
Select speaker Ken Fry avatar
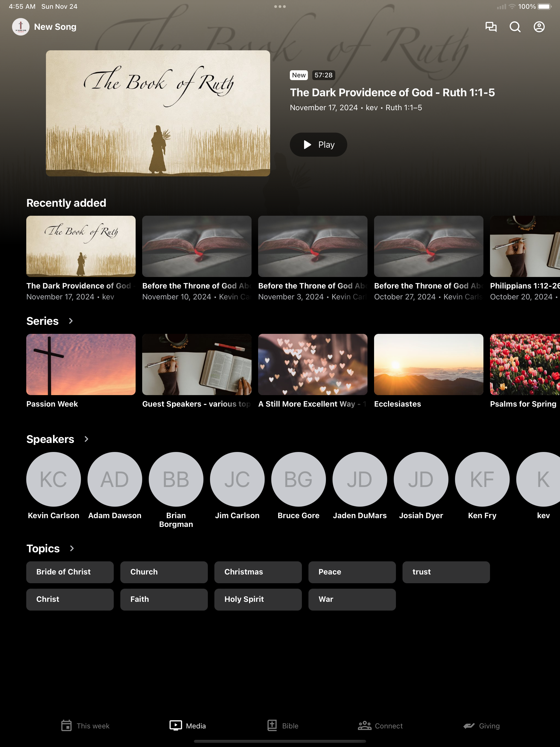(x=482, y=479)
